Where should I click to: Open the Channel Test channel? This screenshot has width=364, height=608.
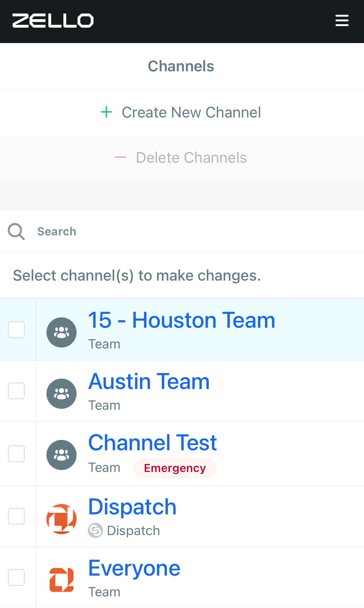tap(153, 443)
